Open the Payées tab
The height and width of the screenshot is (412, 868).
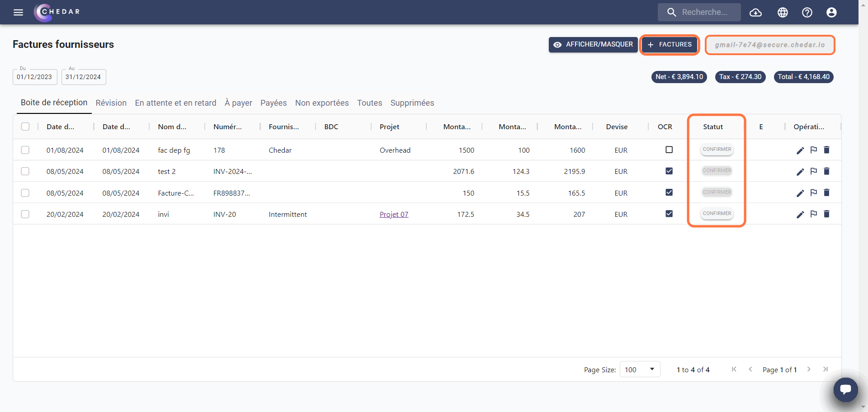274,103
